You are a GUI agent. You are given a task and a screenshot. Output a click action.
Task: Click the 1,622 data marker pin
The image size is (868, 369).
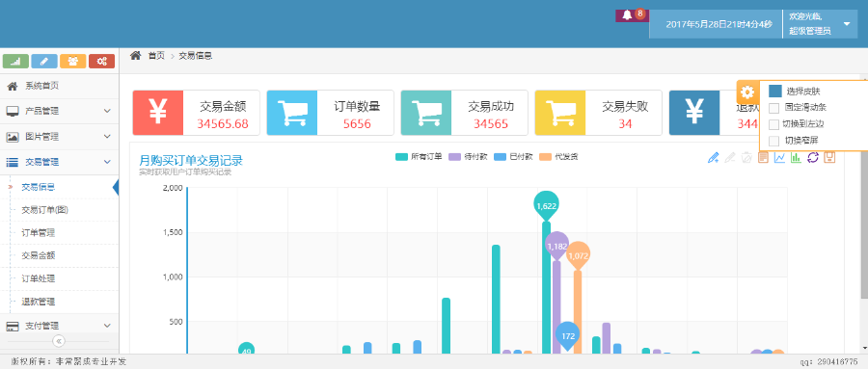546,205
